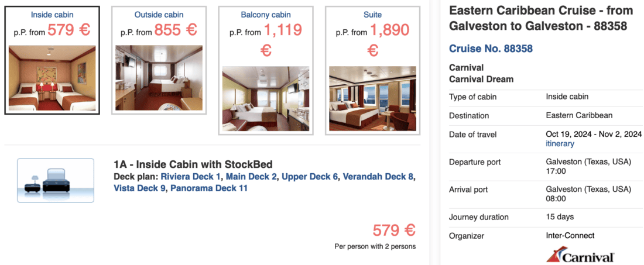
Task: Choose the Suite cabin option
Action: tap(372, 14)
